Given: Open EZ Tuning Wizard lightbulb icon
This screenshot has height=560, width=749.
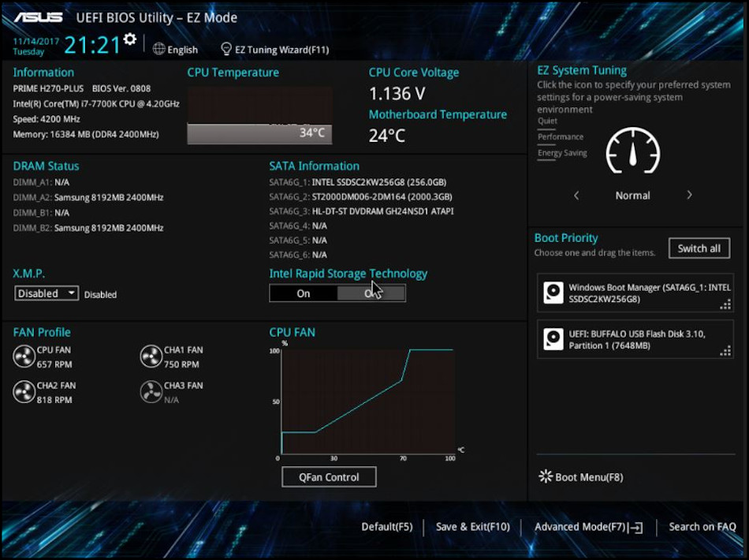Looking at the screenshot, I should (x=226, y=49).
